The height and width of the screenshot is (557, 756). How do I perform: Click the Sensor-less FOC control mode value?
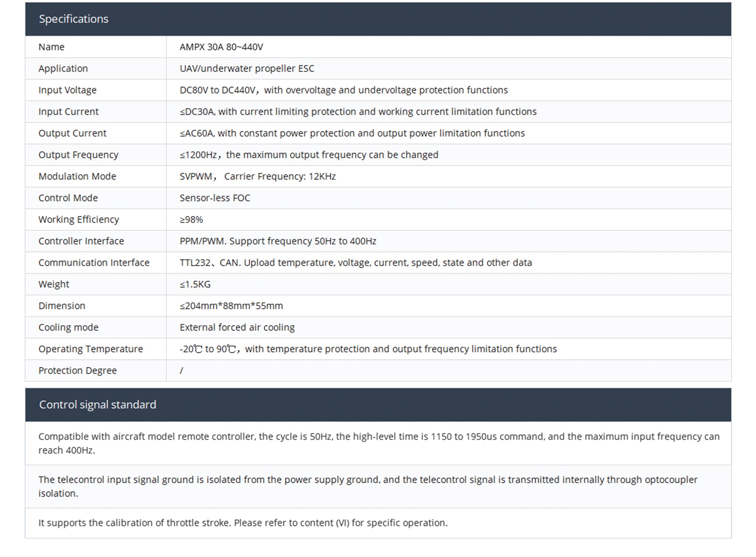coord(215,198)
